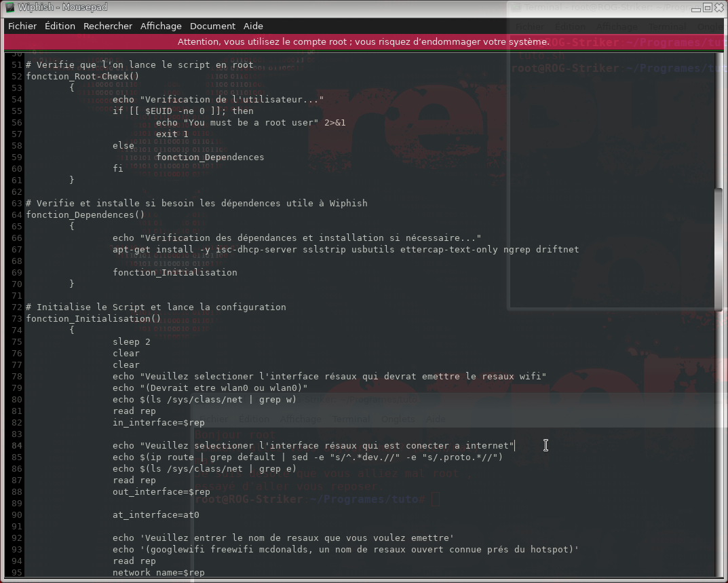The image size is (728, 583).
Task: Open the Document menu
Action: coord(212,26)
